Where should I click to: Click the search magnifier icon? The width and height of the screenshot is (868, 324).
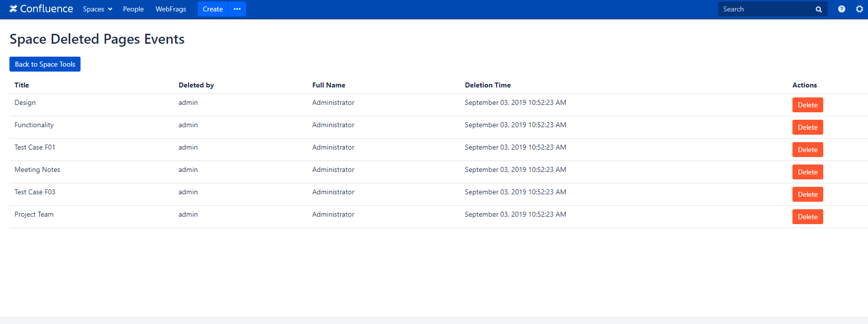[819, 9]
